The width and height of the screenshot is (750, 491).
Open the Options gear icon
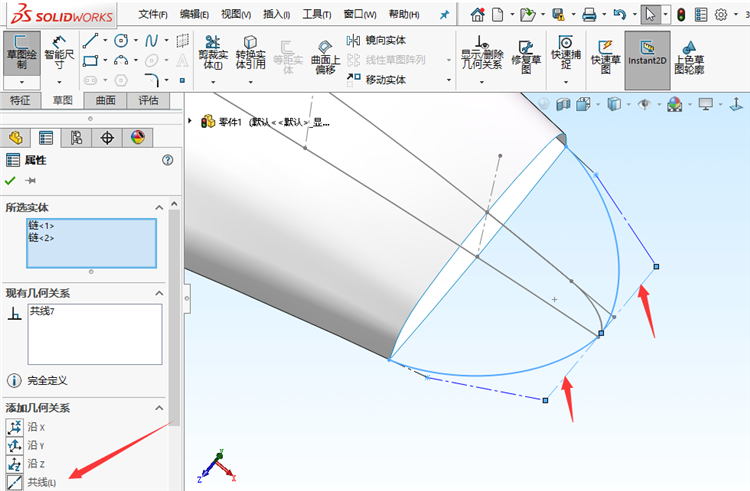pyautogui.click(x=721, y=15)
